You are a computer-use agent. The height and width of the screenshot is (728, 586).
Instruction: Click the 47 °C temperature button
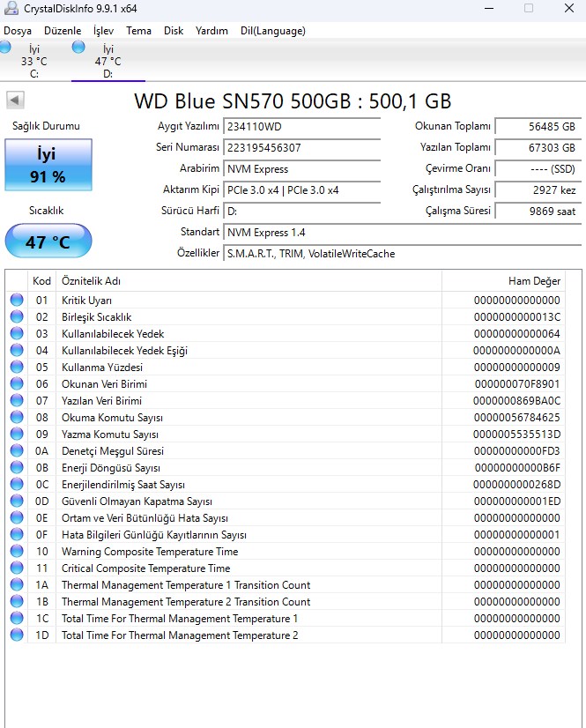pos(48,241)
